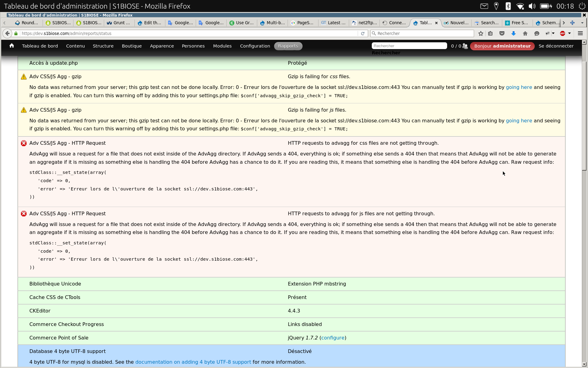The height and width of the screenshot is (368, 588).
Task: Click the smiley chat extension icon
Action: (537, 33)
